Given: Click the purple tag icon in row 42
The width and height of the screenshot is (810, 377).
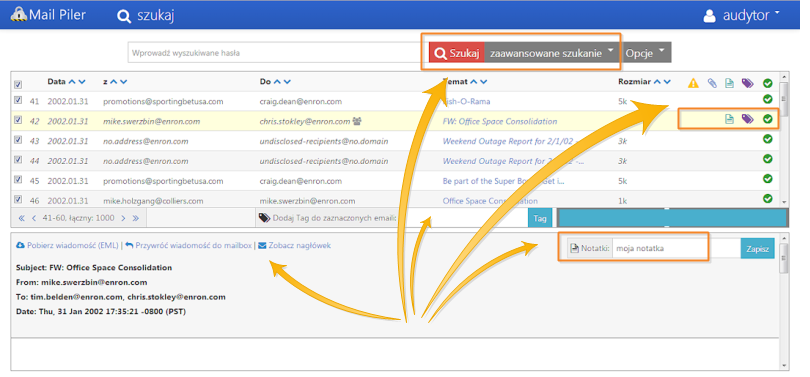Looking at the screenshot, I should 747,119.
